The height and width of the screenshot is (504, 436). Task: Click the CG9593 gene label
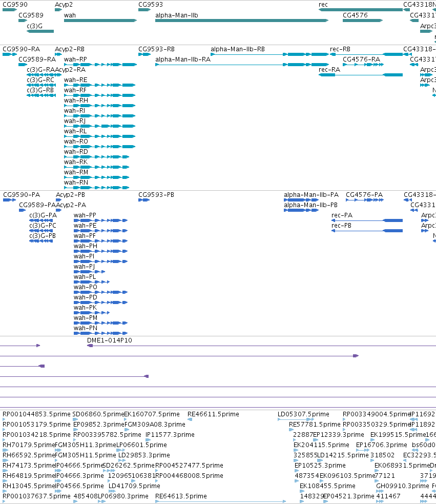tap(150, 5)
